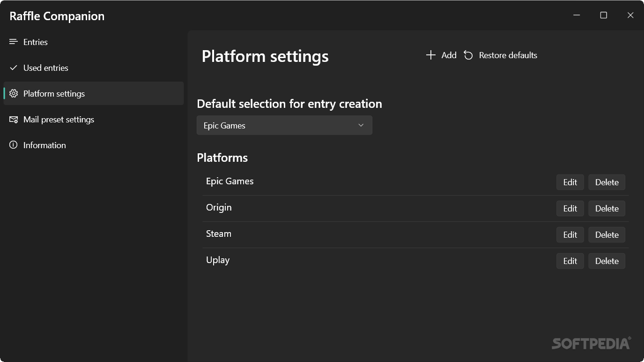Edit the Origin platform
Viewport: 644px width, 362px height.
[x=570, y=208]
